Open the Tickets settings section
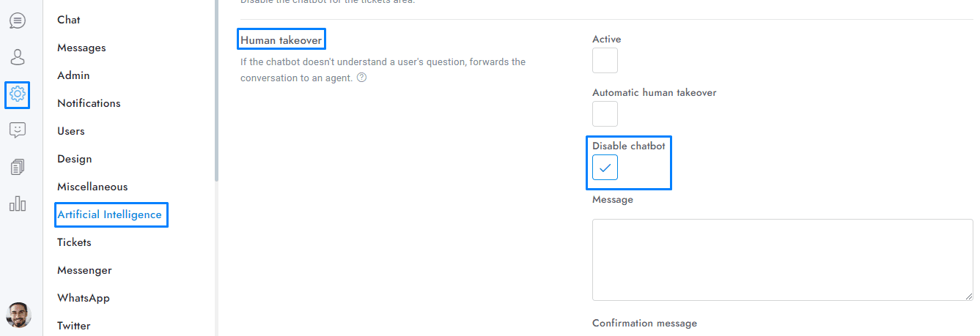 (x=74, y=242)
